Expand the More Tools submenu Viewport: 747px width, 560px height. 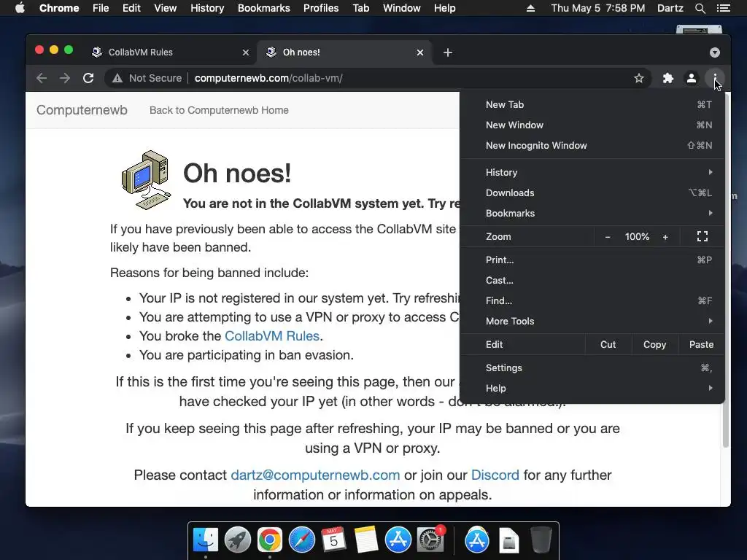click(592, 322)
